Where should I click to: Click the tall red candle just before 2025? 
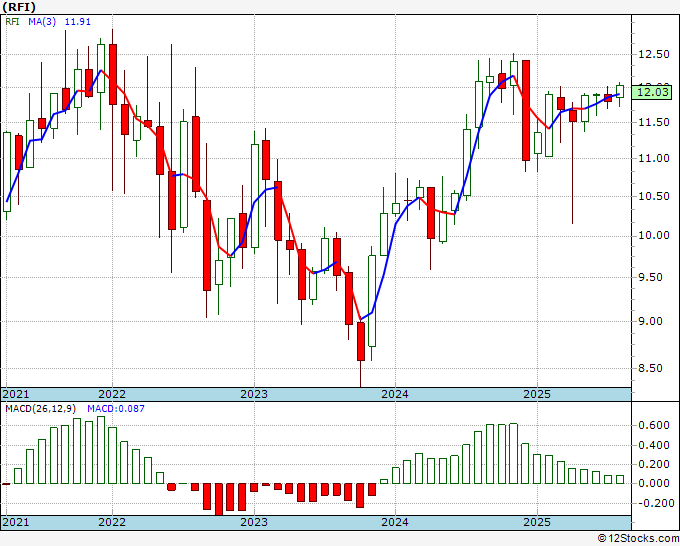(526, 111)
